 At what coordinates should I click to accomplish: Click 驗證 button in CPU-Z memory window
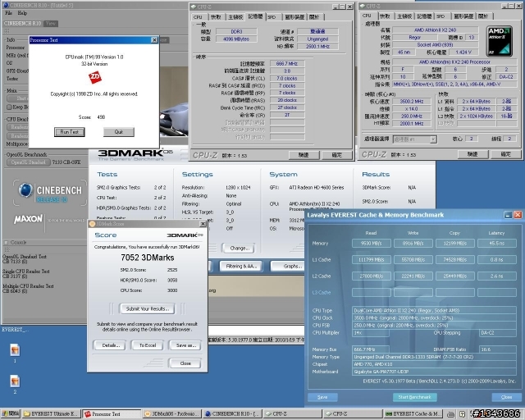pyautogui.click(x=304, y=155)
